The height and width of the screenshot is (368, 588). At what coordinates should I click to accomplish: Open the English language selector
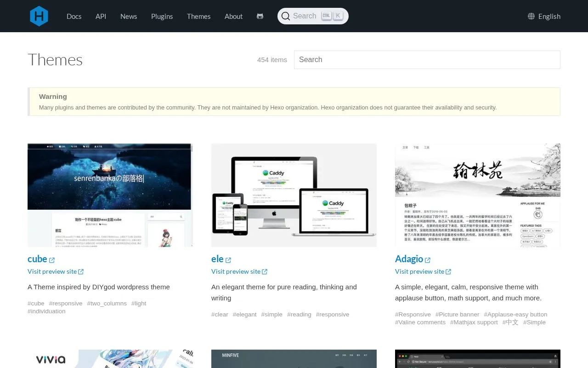(x=544, y=16)
